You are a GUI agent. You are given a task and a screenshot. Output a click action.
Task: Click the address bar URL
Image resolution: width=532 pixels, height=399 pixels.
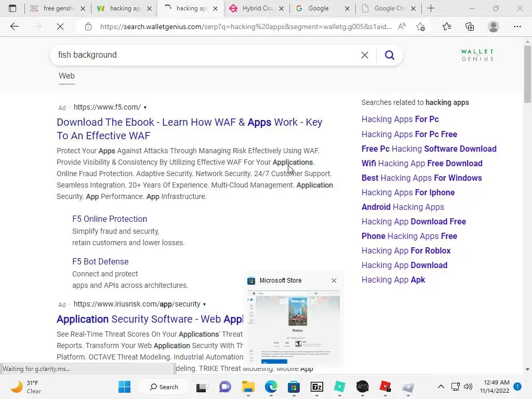click(246, 26)
